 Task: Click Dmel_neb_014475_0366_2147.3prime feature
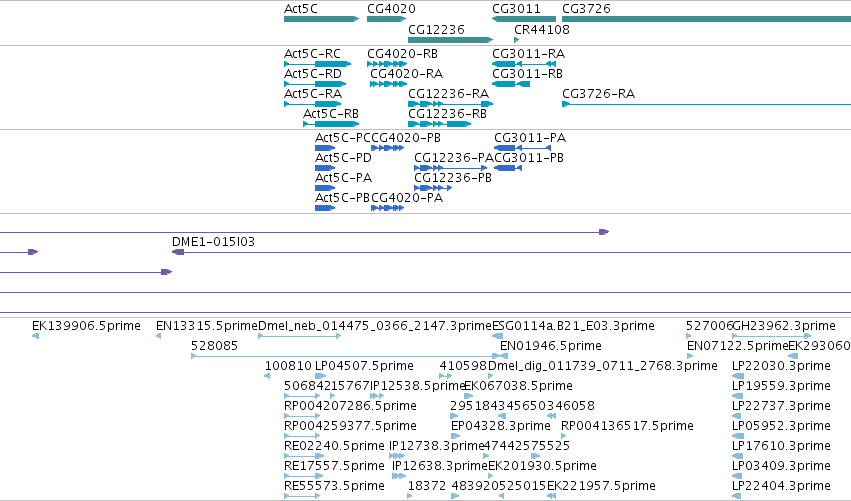pos(300,337)
